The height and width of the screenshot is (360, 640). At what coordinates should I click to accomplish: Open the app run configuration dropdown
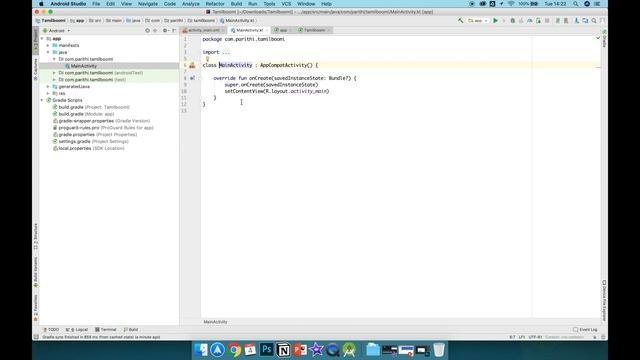pyautogui.click(x=478, y=20)
